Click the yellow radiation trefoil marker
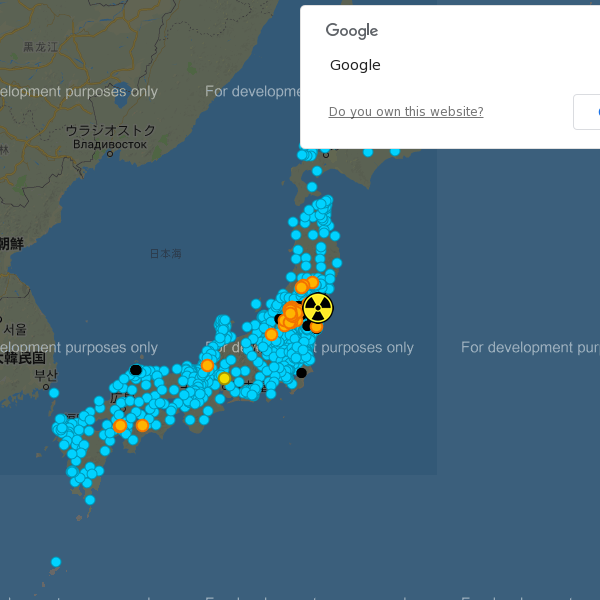The height and width of the screenshot is (600, 600). pos(318,308)
